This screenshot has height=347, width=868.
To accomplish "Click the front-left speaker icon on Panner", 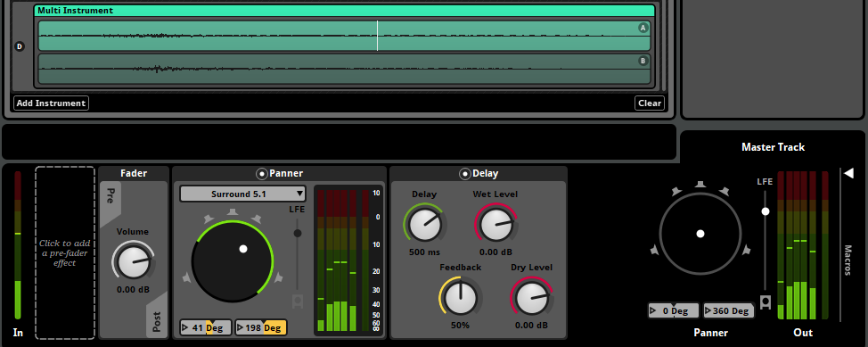I will point(209,219).
